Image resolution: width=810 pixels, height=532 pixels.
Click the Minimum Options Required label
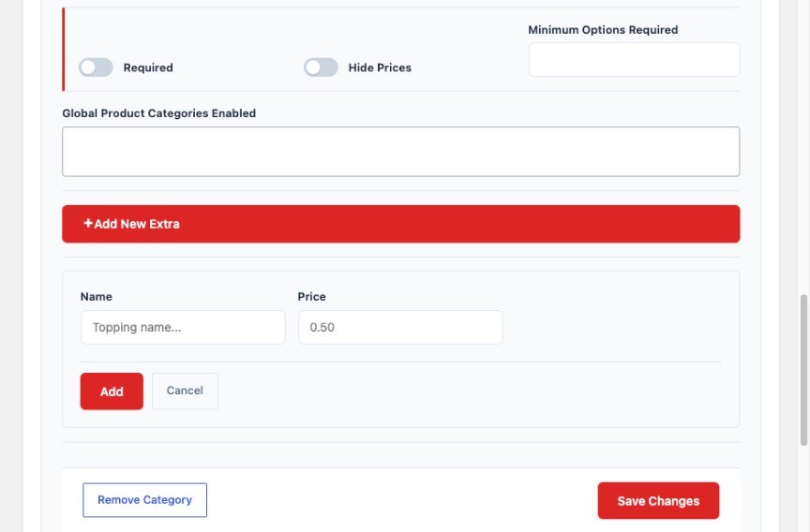603,30
